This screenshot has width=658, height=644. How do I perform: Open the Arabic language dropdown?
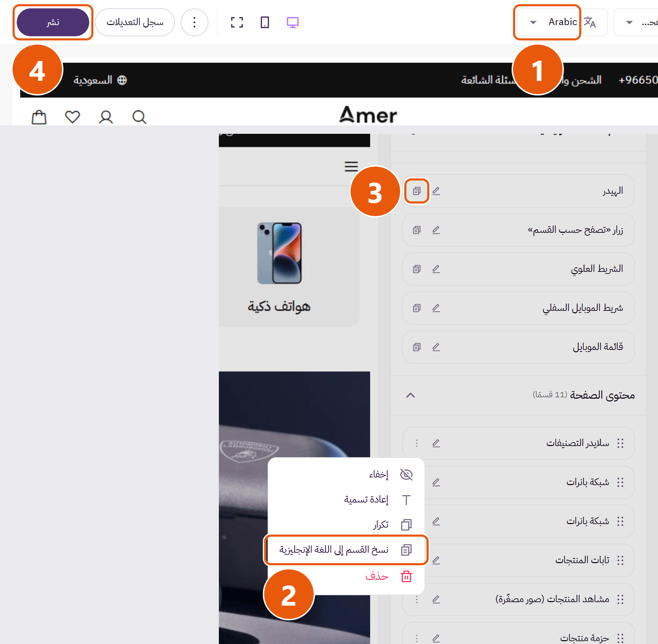tap(547, 22)
